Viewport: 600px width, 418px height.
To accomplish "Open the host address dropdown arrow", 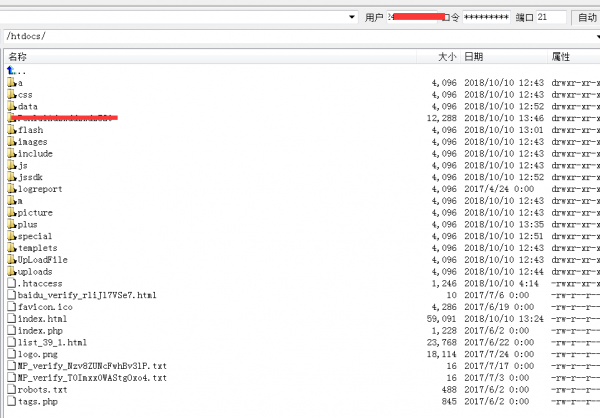I will [x=353, y=17].
